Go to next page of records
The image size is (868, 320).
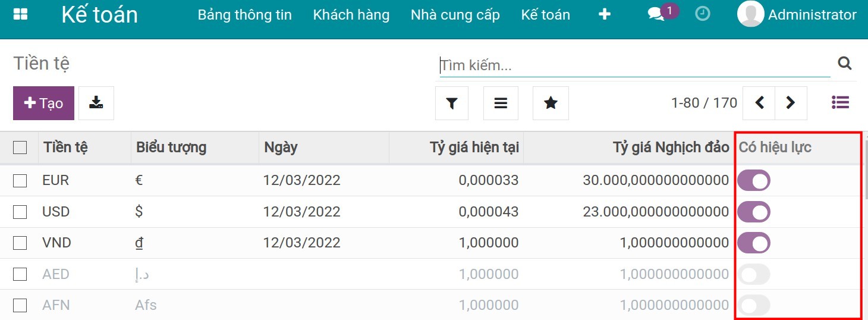[791, 103]
